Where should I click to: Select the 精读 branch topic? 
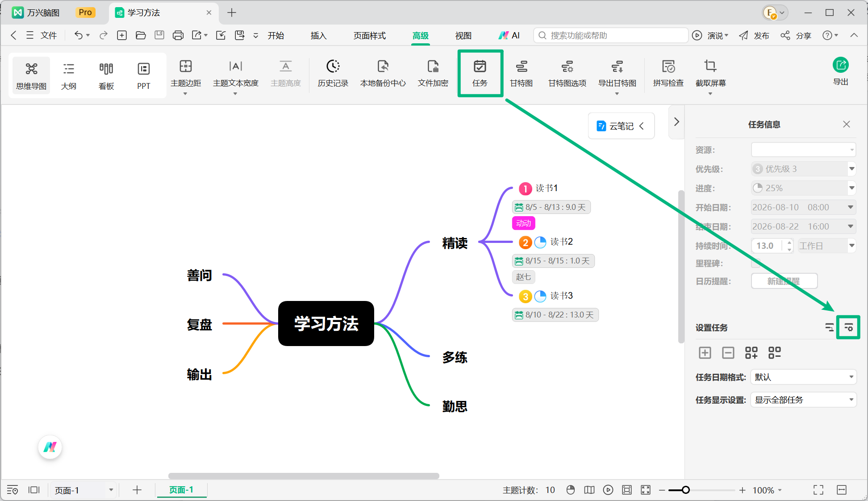pyautogui.click(x=455, y=243)
